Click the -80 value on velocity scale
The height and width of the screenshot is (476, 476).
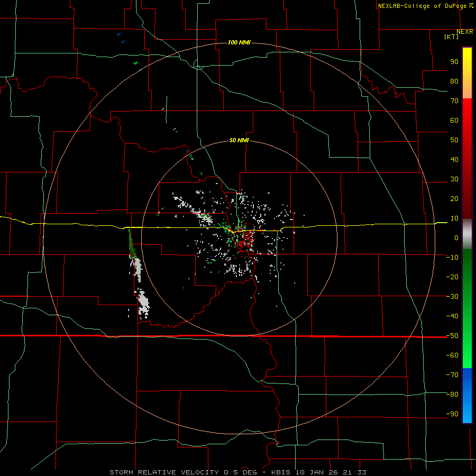[452, 395]
